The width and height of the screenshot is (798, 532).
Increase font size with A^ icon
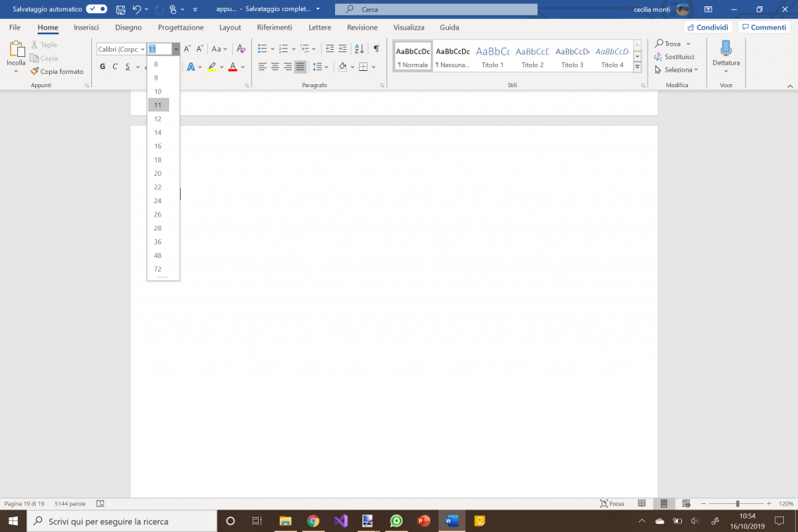(x=187, y=49)
